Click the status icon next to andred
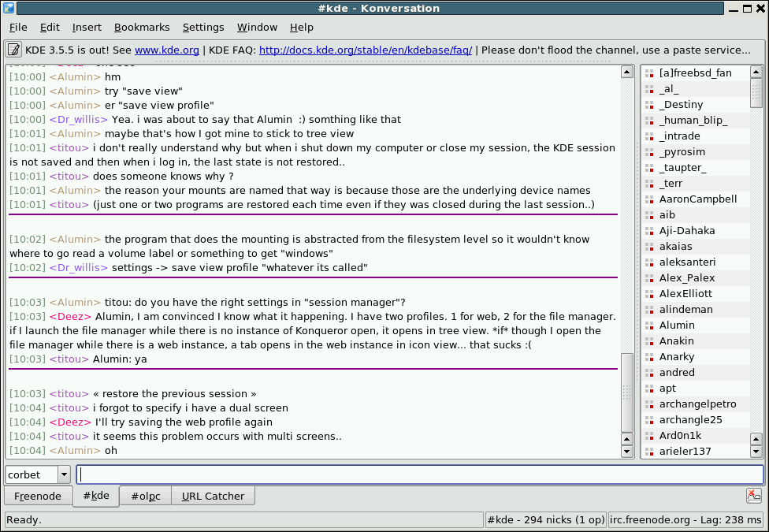769x532 pixels. (x=649, y=372)
